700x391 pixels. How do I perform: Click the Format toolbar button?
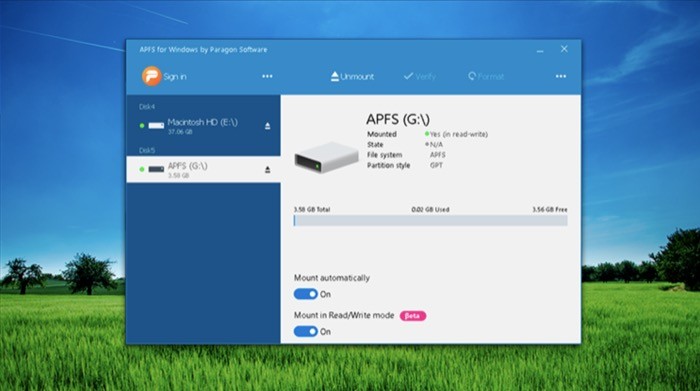tap(486, 76)
